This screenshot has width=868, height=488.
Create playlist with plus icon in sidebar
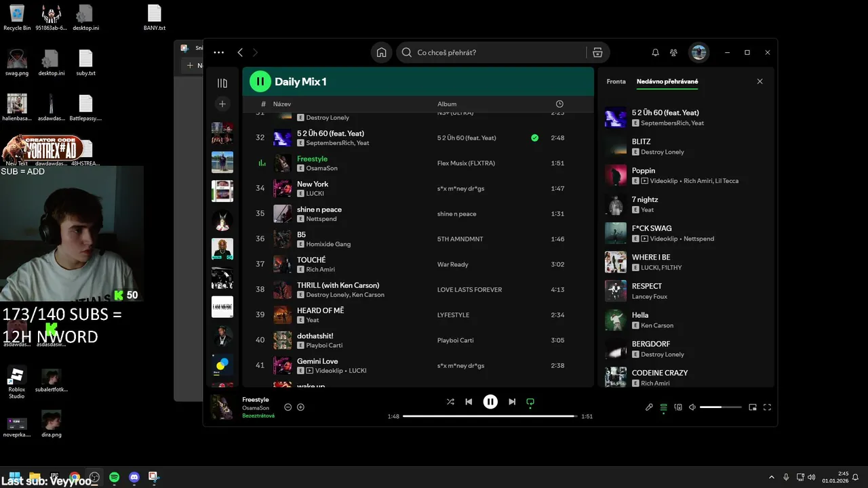coord(222,104)
